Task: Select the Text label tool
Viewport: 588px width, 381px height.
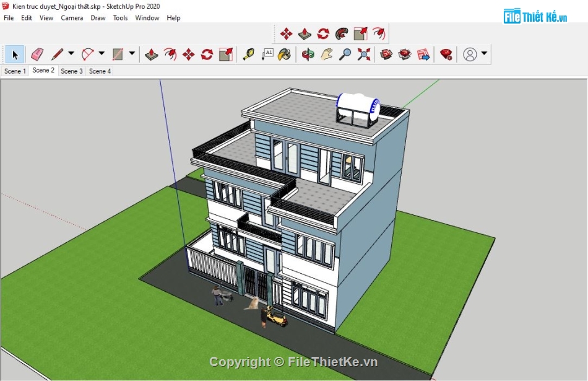Action: click(x=267, y=55)
